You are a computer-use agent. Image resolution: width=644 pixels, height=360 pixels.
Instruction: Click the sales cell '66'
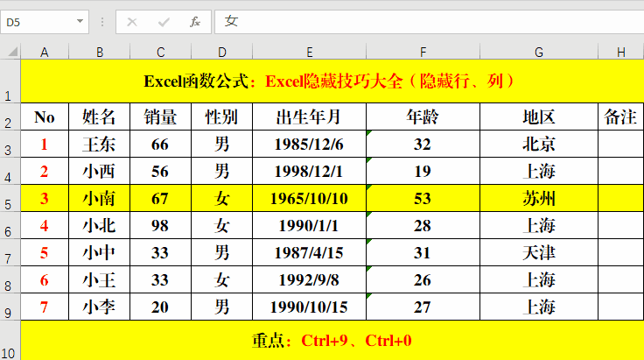pos(161,144)
